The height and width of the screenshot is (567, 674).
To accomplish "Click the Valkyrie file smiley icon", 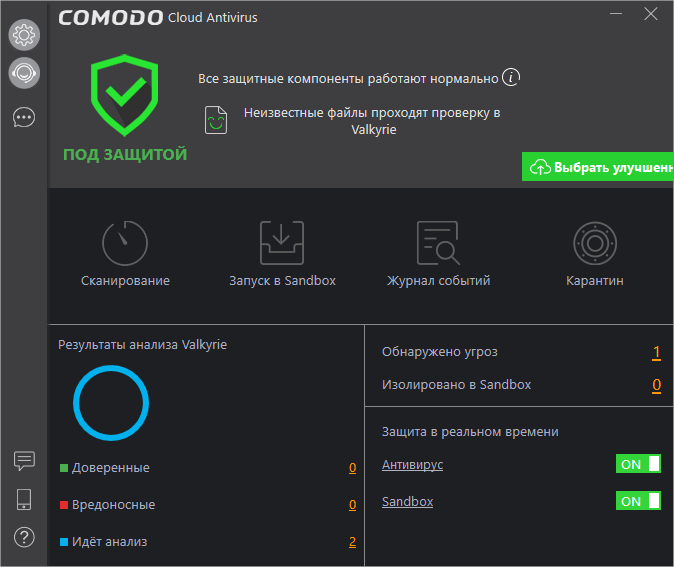I will [x=217, y=120].
